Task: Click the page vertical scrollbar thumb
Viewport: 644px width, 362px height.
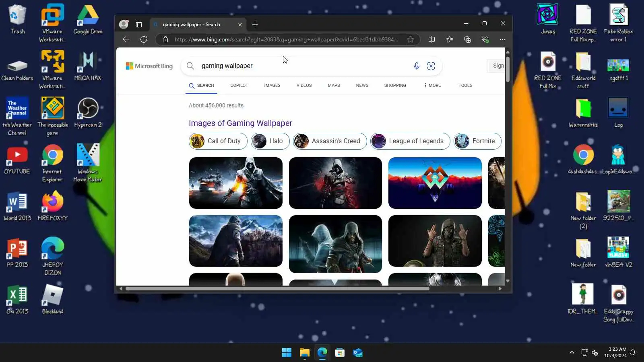Action: click(x=508, y=69)
